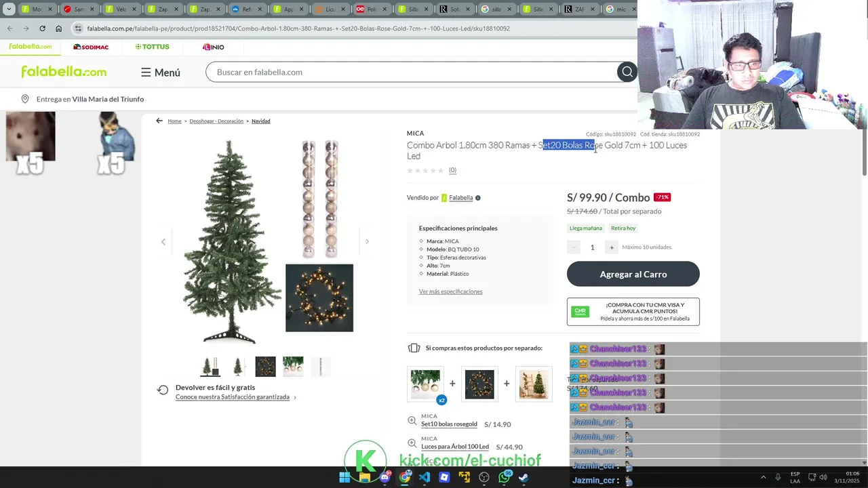Open Visual Studio Code from the taskbar
This screenshot has width=868, height=488.
(425, 477)
